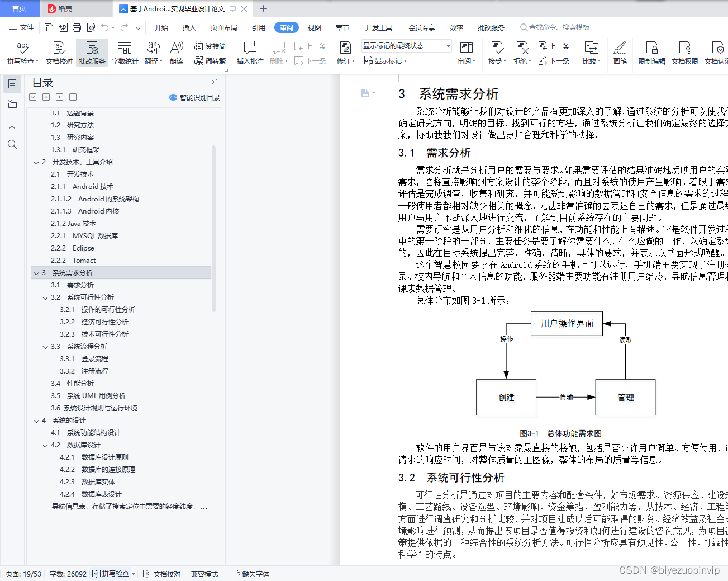728x581 pixels.
Task: Toggle 批改服务 correction service
Action: [91, 52]
